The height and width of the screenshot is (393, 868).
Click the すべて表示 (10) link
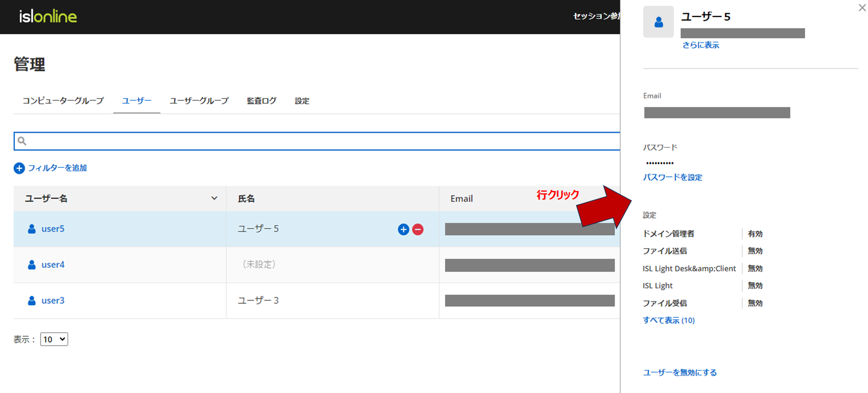669,320
